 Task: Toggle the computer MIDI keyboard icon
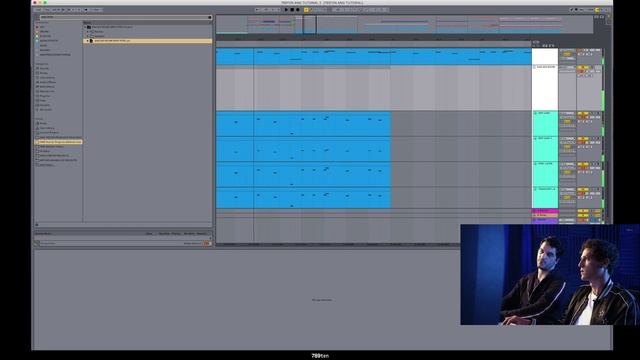[577, 10]
